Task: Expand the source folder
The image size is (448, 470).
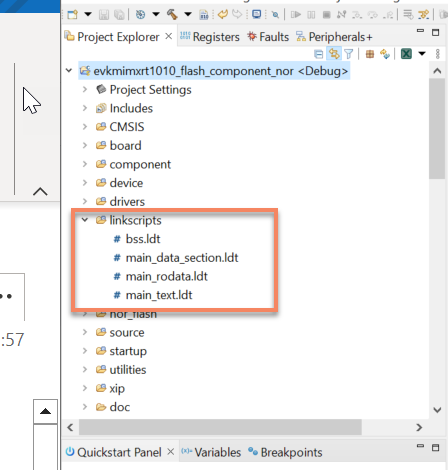Action: pyautogui.click(x=85, y=332)
